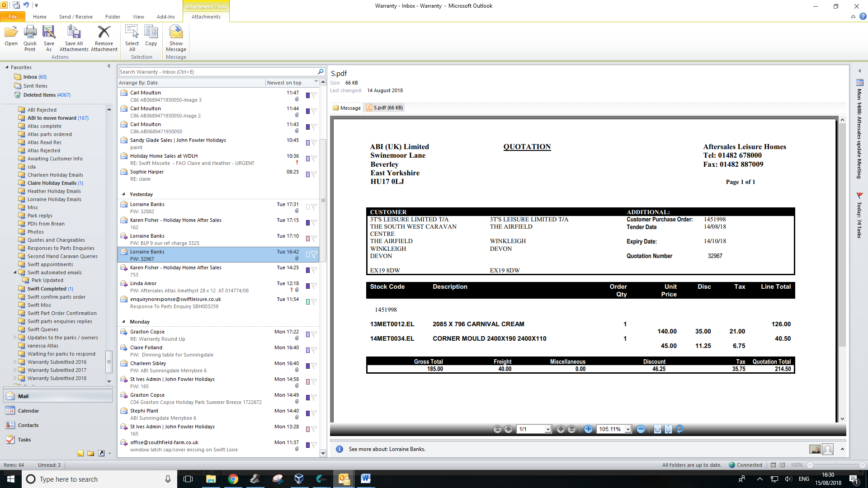This screenshot has width=868, height=488.
Task: Click the mailbox search magnifier icon
Action: click(321, 72)
